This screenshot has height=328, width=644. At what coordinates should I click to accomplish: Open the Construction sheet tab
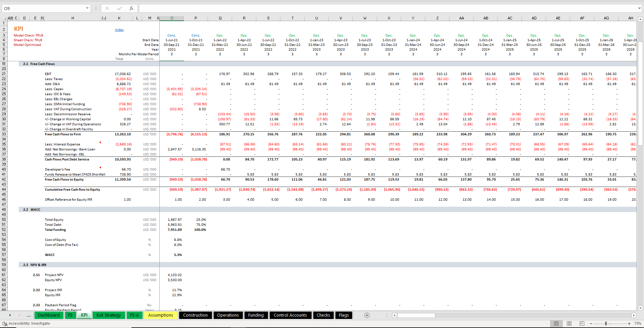[x=196, y=315]
